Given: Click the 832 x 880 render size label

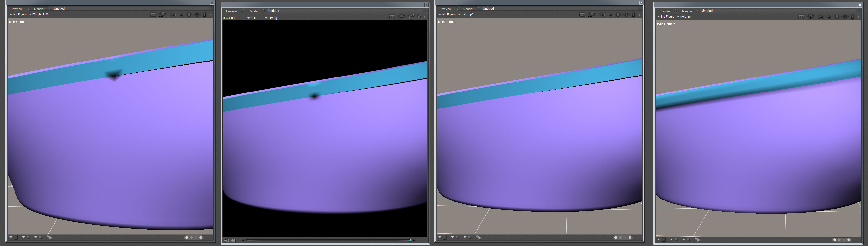Looking at the screenshot, I should [x=230, y=18].
